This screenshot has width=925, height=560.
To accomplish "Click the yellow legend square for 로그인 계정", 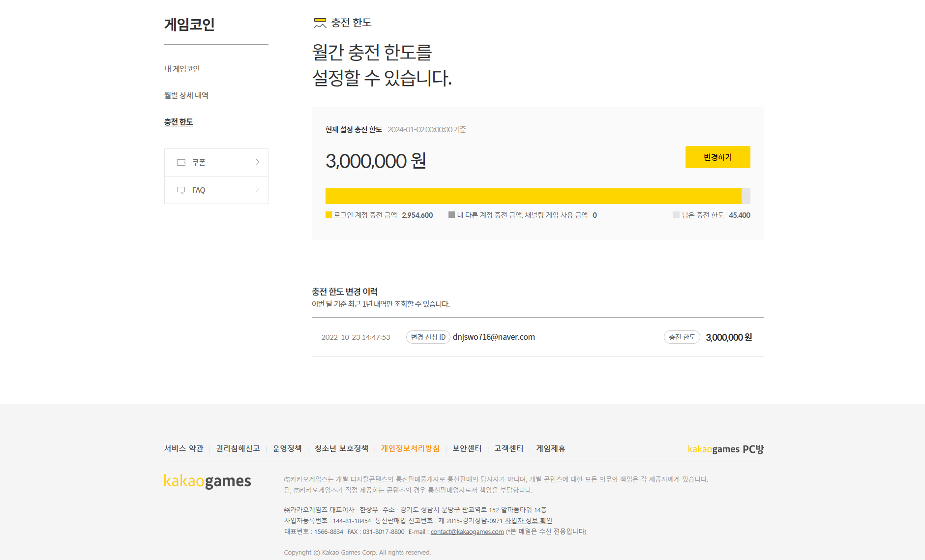I will coord(328,215).
